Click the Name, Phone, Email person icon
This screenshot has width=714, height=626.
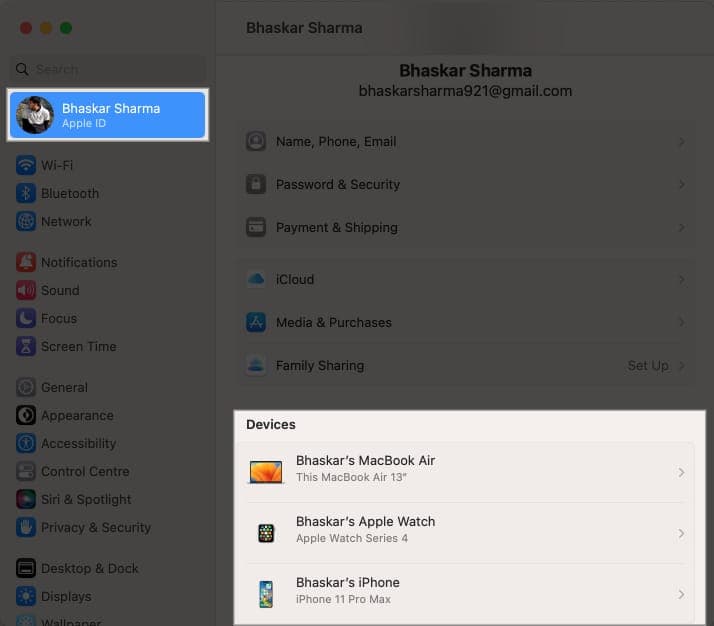[256, 141]
